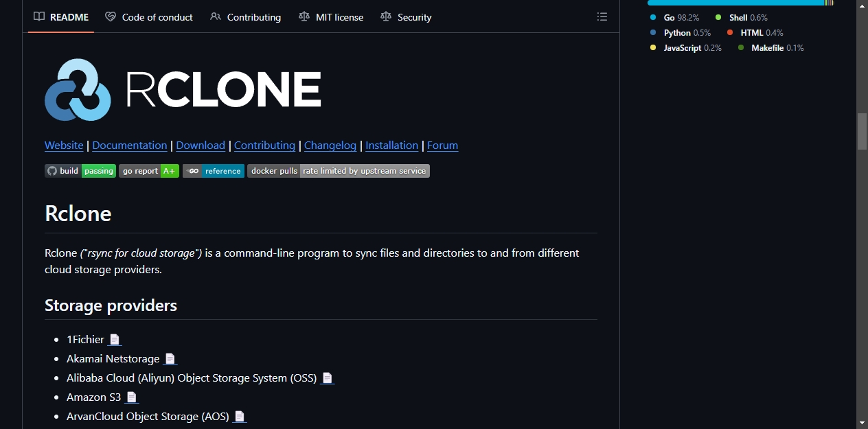Click the go report A+ badge
Screen dimensions: 868x429
(149, 171)
